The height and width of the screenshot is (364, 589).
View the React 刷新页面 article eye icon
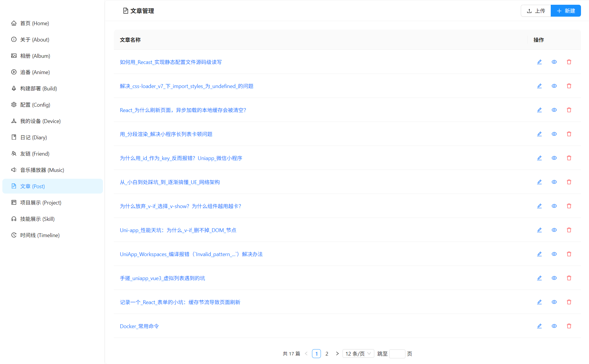tap(554, 110)
